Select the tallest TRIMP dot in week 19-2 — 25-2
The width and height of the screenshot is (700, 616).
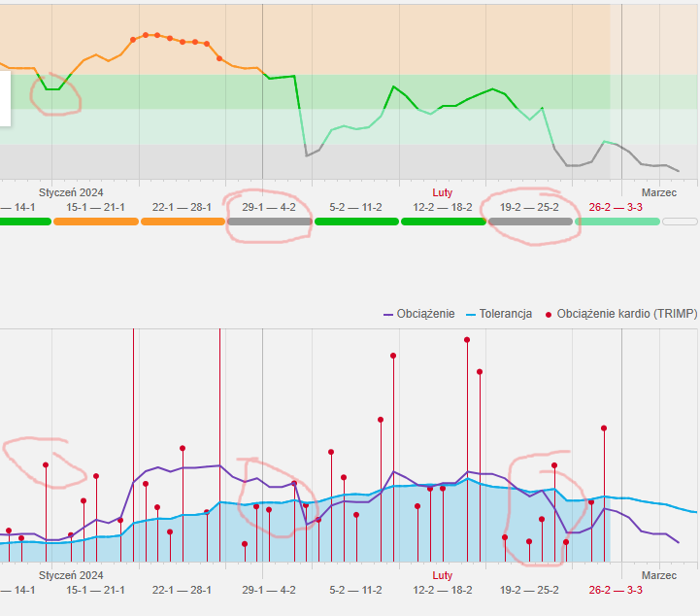(554, 465)
